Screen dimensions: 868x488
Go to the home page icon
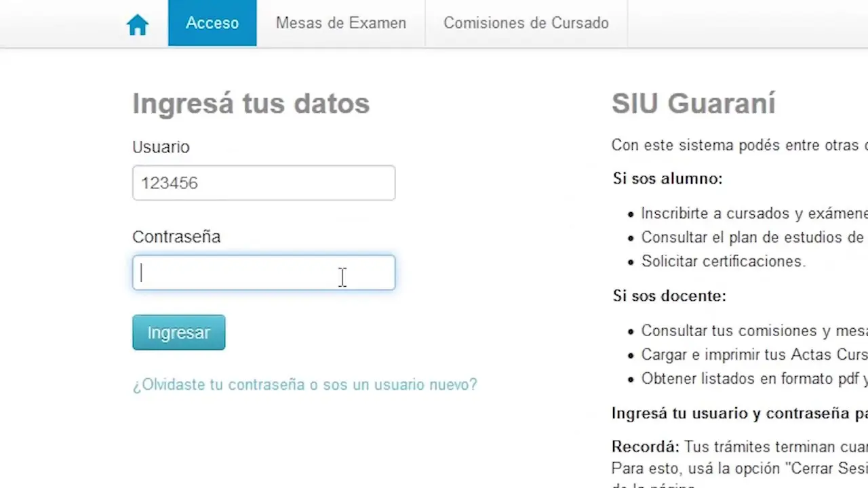[x=138, y=25]
